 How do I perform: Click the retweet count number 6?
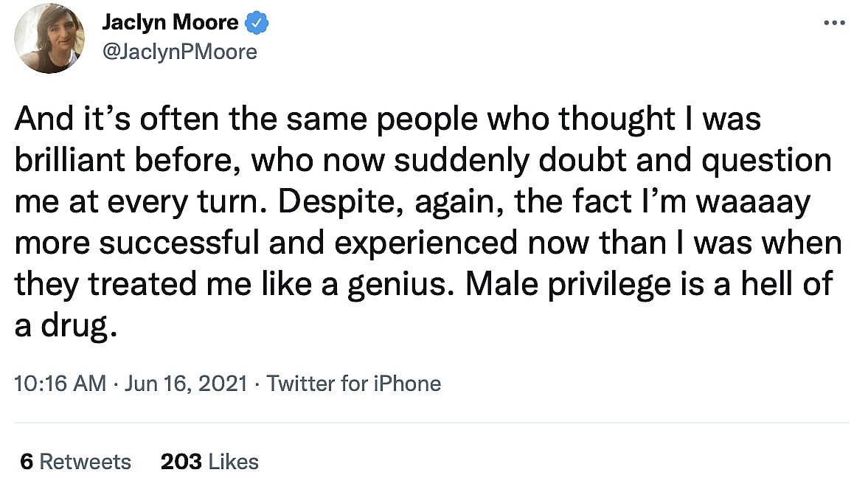tap(27, 462)
